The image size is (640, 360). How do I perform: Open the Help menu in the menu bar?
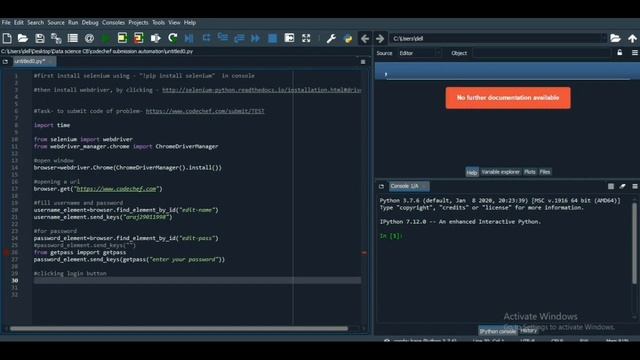[x=190, y=22]
